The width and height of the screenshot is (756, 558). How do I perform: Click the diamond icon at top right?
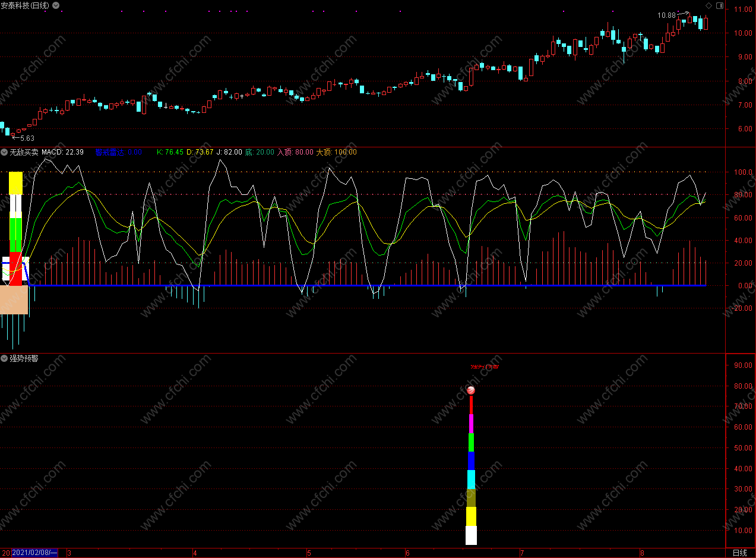pyautogui.click(x=708, y=6)
